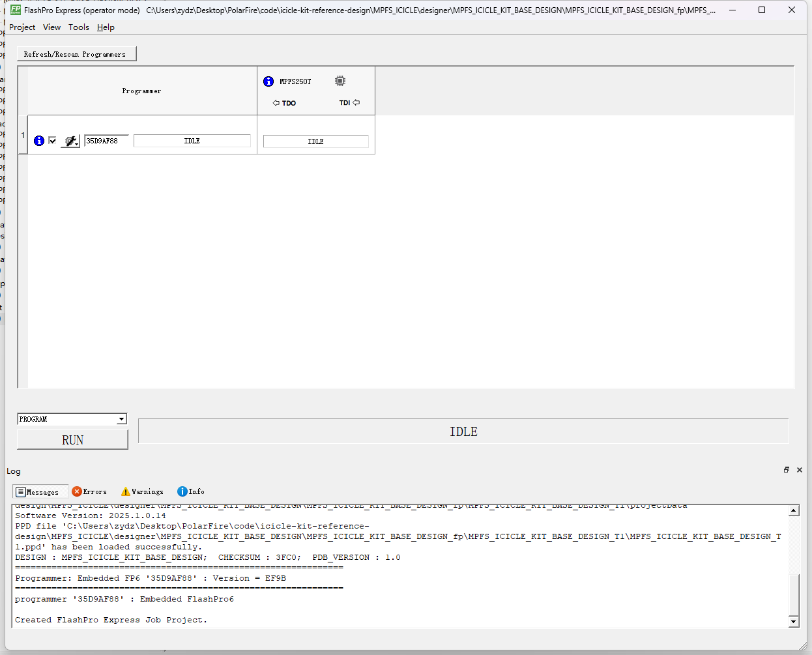812x655 pixels.
Task: Click the large IDLE overall status bar
Action: [x=463, y=431]
